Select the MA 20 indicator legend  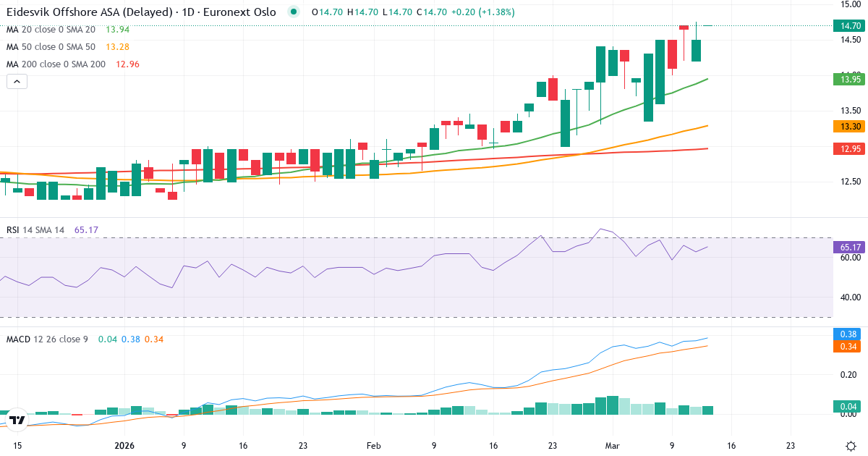click(51, 30)
